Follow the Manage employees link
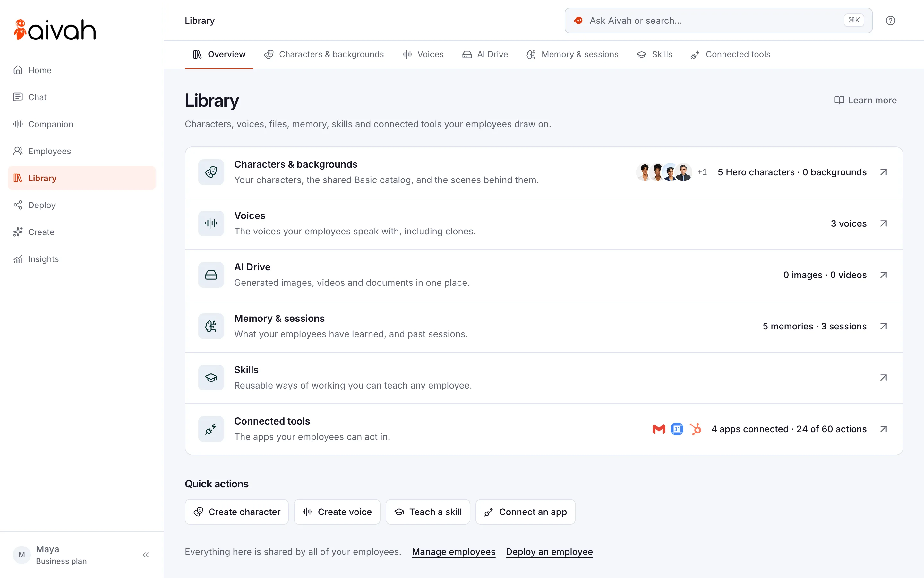924x578 pixels. pyautogui.click(x=454, y=552)
